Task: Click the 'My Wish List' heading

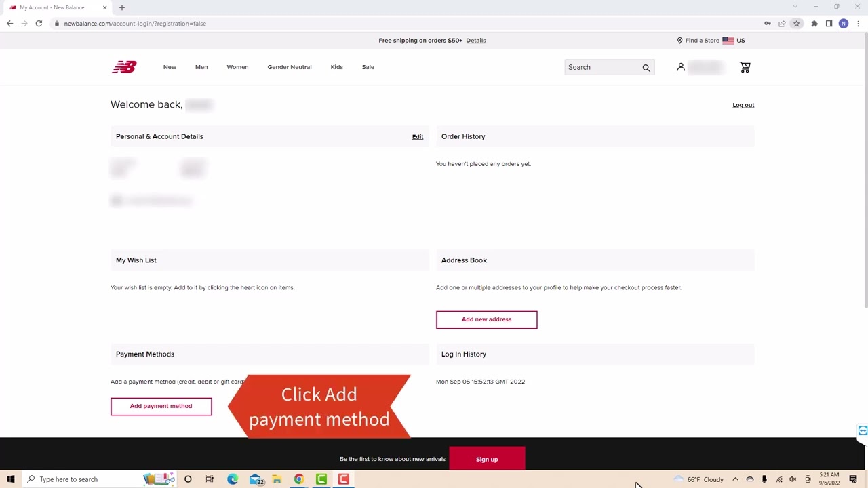Action: point(136,260)
